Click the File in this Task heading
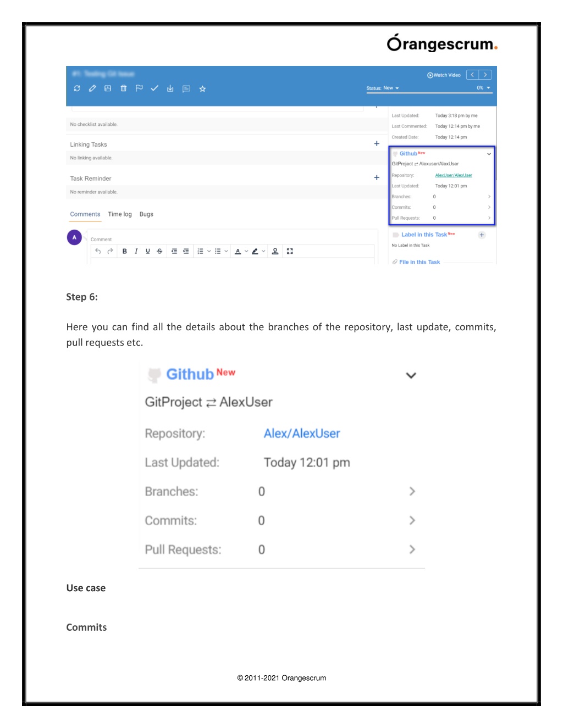 [420, 262]
